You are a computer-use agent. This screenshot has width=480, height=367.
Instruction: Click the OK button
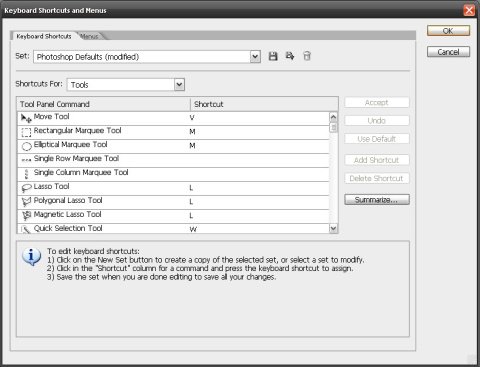448,31
